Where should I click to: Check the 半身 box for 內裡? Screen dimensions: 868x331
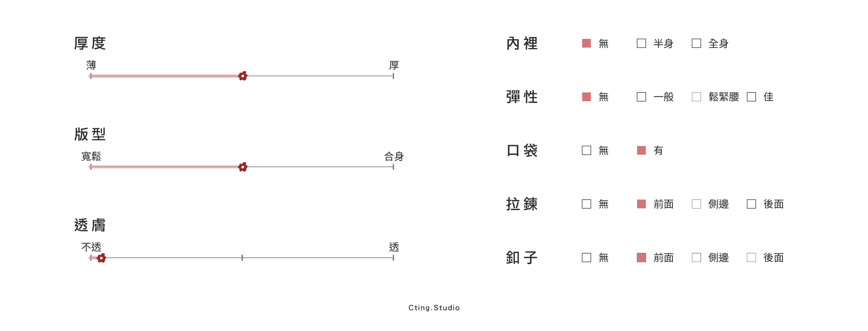(x=641, y=43)
